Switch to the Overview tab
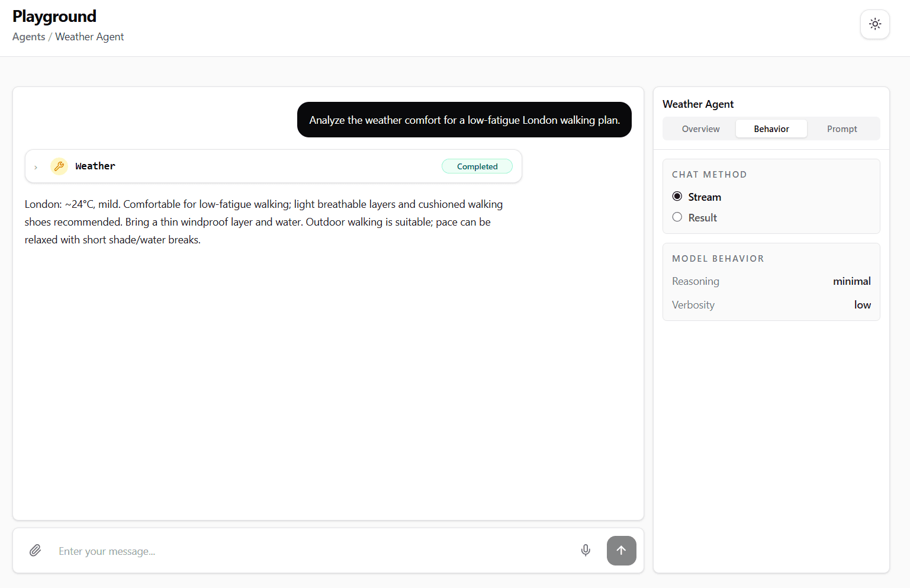910x588 pixels. tap(700, 129)
